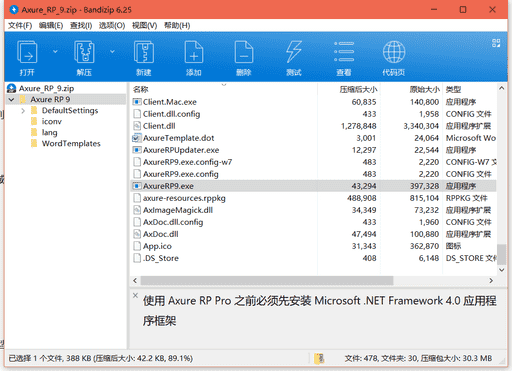This screenshot has height=371, width=512.
Task: Select the file Client.Mac.exe
Action: point(170,102)
